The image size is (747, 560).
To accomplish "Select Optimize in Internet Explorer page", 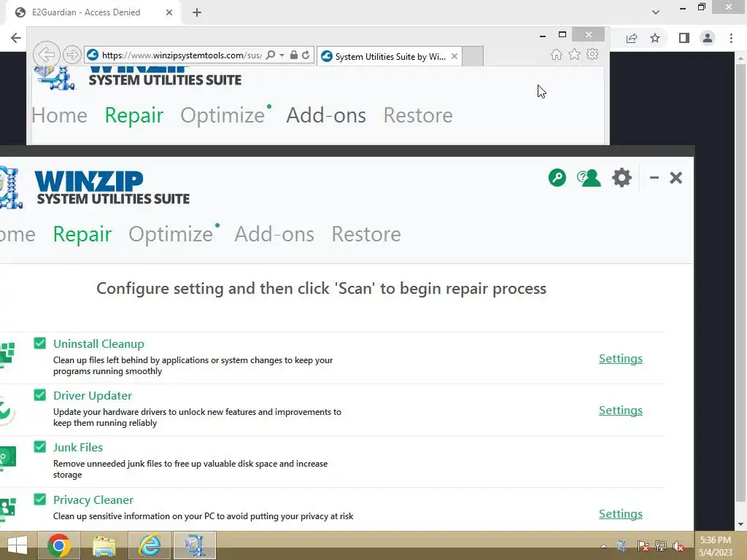I will [222, 116].
